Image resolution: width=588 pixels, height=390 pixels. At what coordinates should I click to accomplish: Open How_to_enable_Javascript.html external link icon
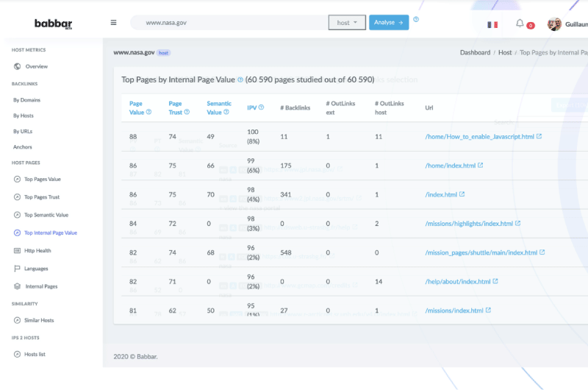click(539, 136)
